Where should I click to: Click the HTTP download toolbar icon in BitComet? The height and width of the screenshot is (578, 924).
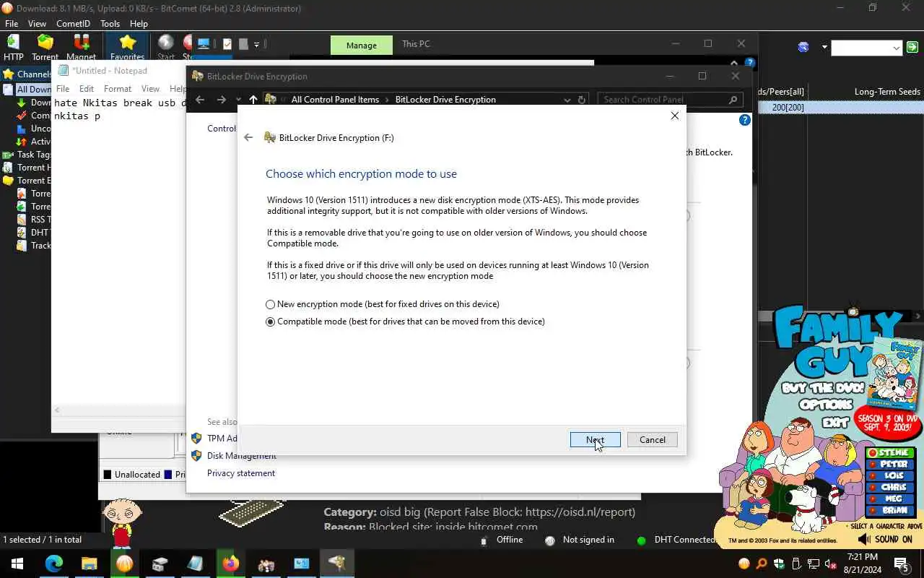[x=13, y=48]
